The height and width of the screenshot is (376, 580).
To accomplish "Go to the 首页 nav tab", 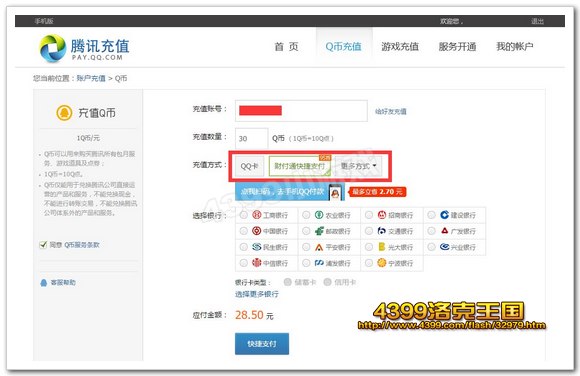I will tap(286, 47).
